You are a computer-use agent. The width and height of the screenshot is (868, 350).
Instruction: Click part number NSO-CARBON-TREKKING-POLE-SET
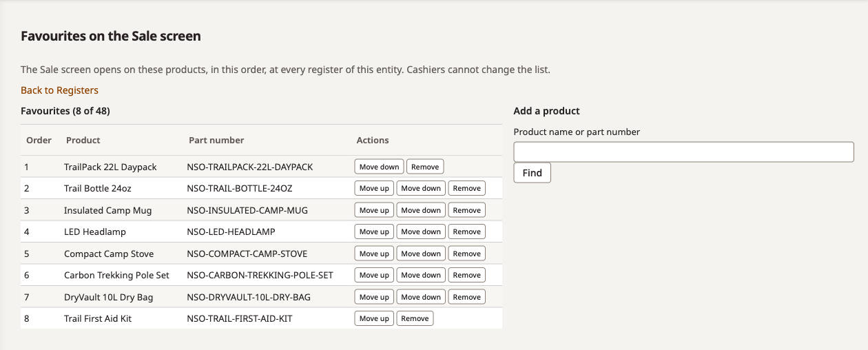click(260, 275)
